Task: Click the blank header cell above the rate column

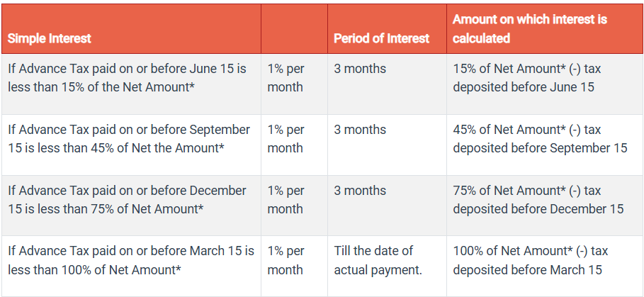Action: (x=293, y=29)
